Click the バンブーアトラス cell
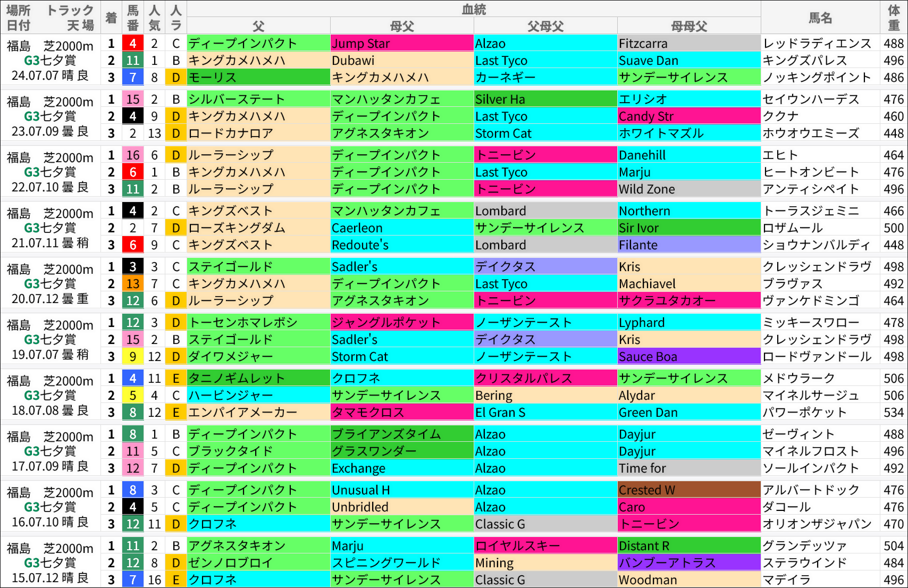 click(688, 563)
